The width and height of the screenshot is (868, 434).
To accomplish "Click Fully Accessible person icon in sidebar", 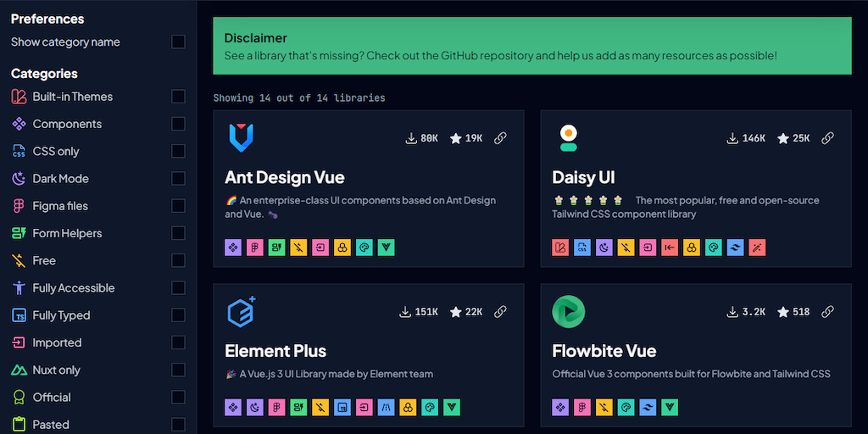I will 19,288.
